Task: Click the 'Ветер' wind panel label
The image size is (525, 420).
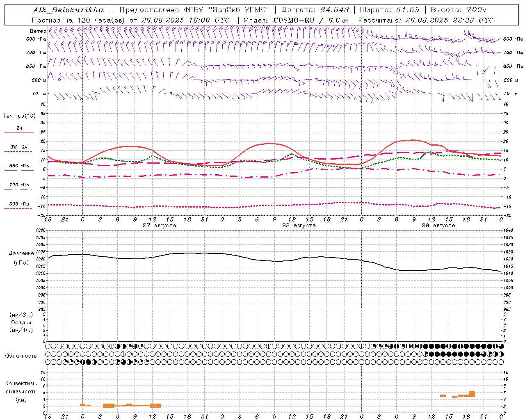Action: tap(38, 31)
